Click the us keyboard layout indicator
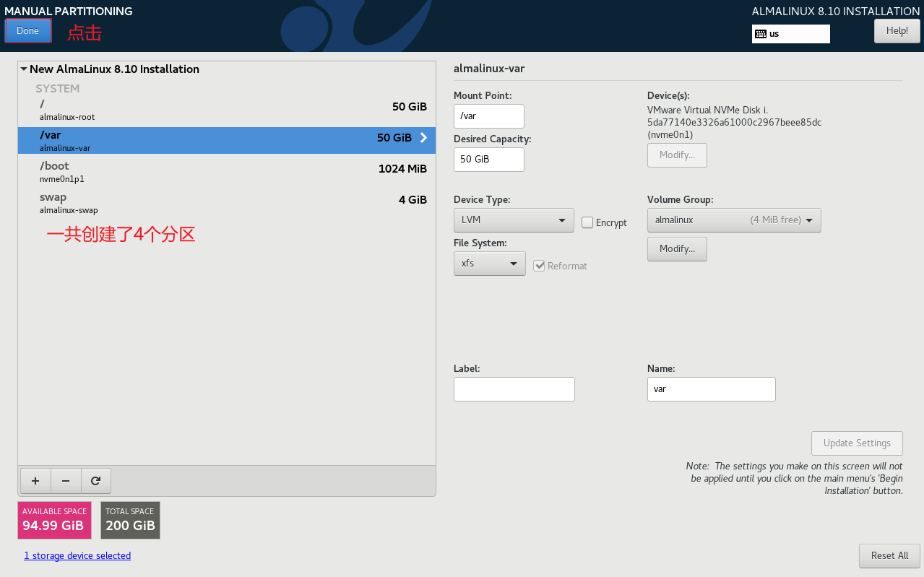 click(x=791, y=34)
